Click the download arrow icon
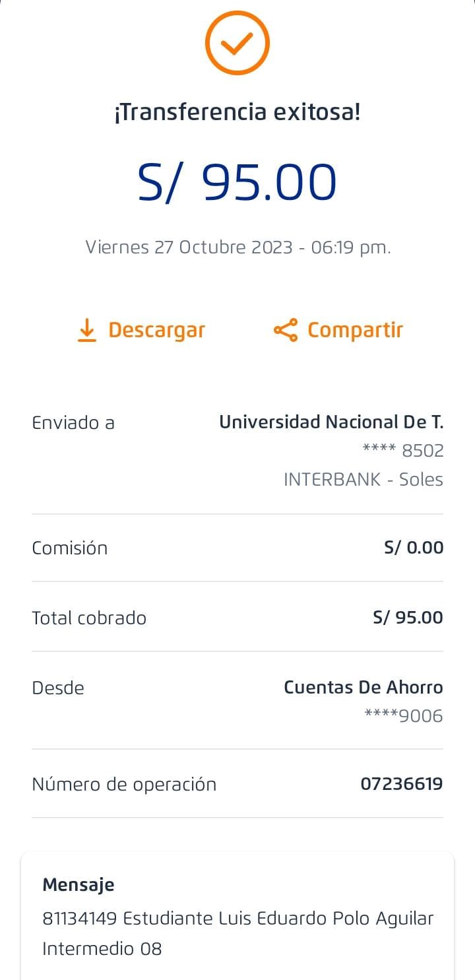The image size is (475, 980). (86, 330)
